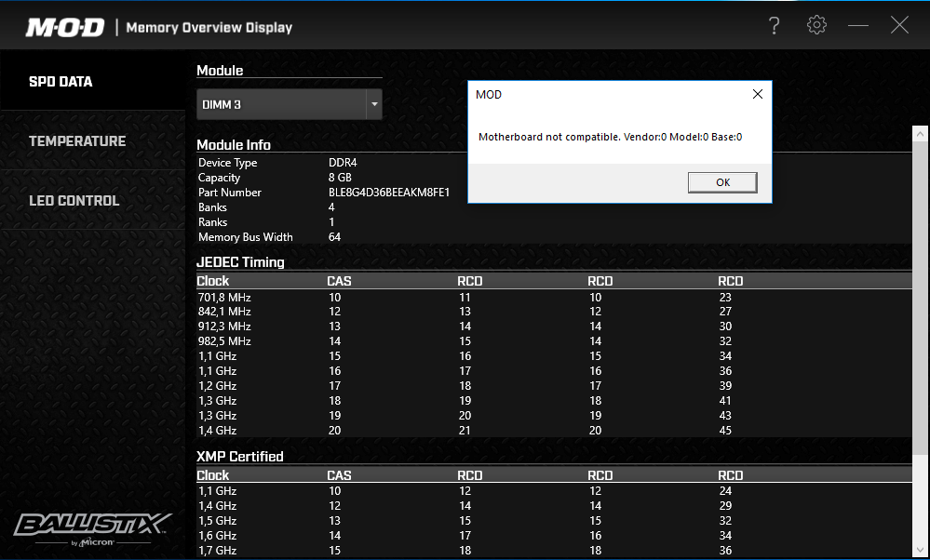Minimize the Memory Overview Display window
Image resolution: width=930 pixels, height=560 pixels.
pos(858,25)
